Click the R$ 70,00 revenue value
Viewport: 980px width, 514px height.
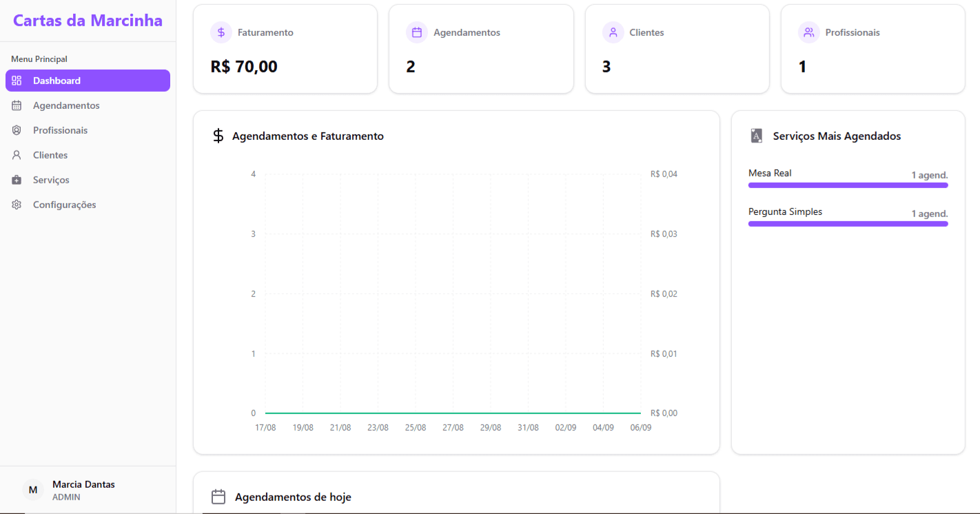coord(244,67)
